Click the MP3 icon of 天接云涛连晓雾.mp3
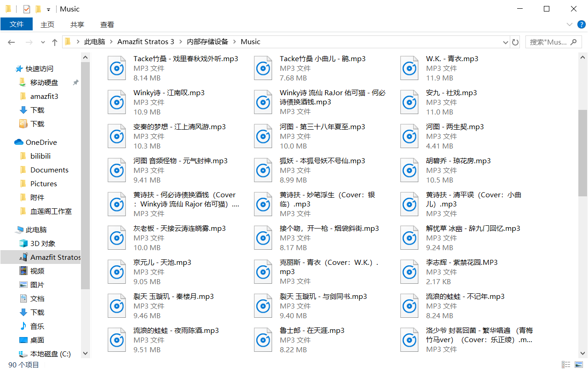588x372 pixels. [x=117, y=238]
